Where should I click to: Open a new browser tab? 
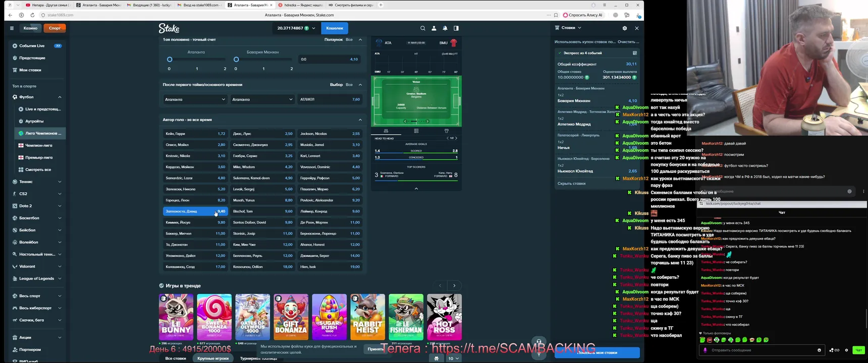381,5
